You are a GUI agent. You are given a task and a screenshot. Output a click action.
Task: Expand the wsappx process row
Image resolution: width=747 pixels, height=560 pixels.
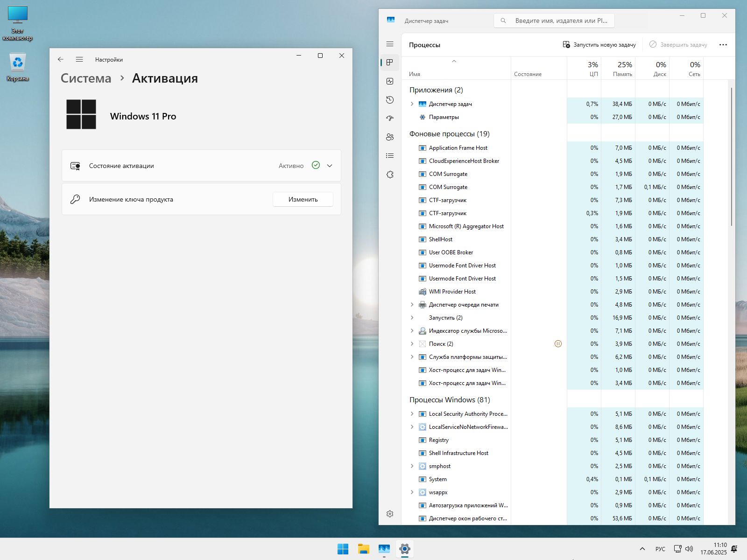pyautogui.click(x=412, y=492)
